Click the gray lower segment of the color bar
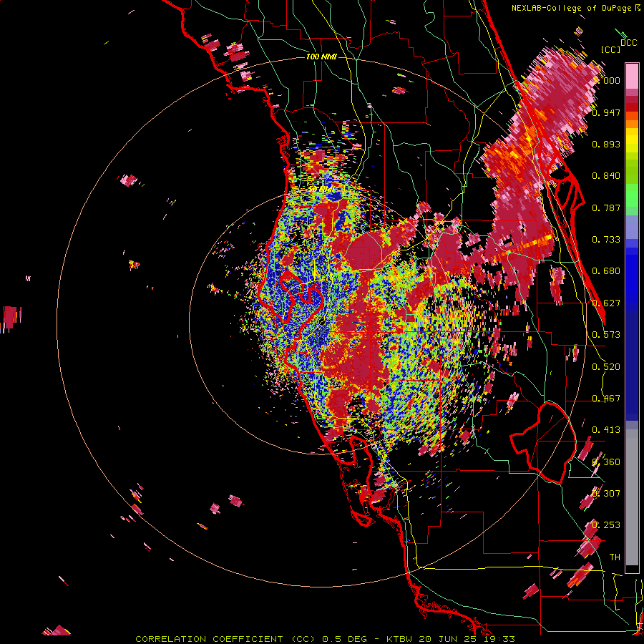The image size is (644, 644). [x=632, y=497]
